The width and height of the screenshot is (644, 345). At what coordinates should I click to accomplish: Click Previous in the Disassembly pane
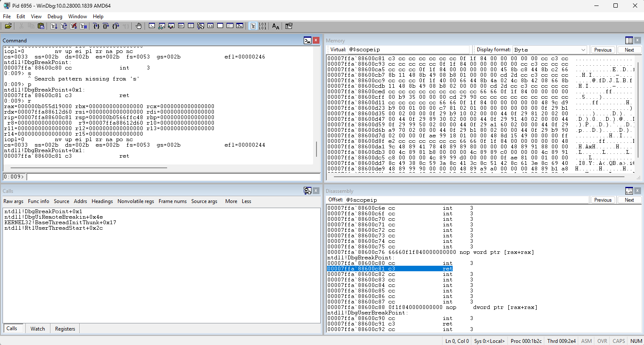(x=603, y=200)
